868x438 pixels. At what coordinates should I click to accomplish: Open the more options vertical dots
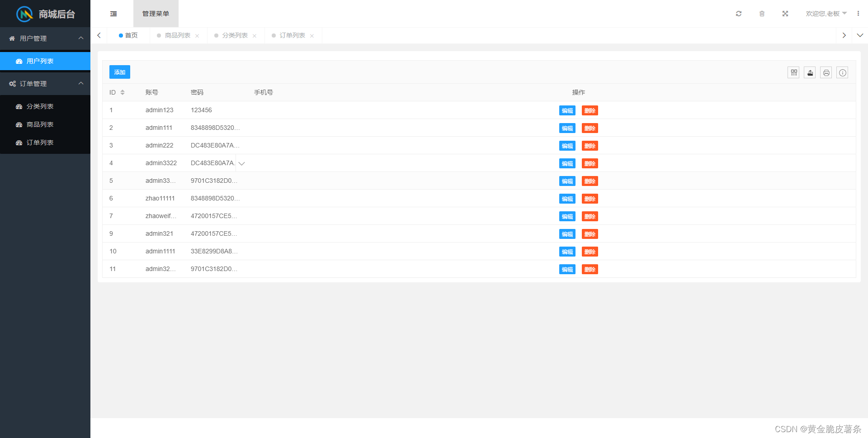tap(858, 14)
